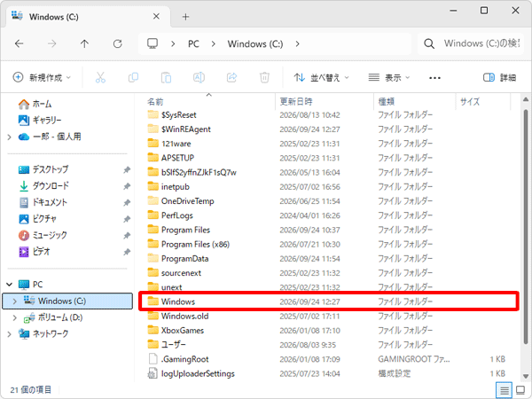
Task: Expand 一郎 - 個人用 OneDrive node
Action: 10,137
